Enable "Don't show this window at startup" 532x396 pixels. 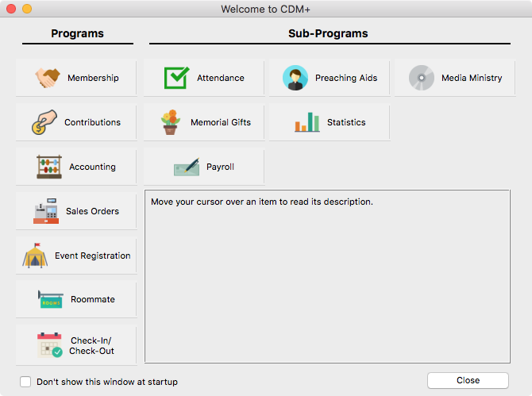pyautogui.click(x=26, y=382)
